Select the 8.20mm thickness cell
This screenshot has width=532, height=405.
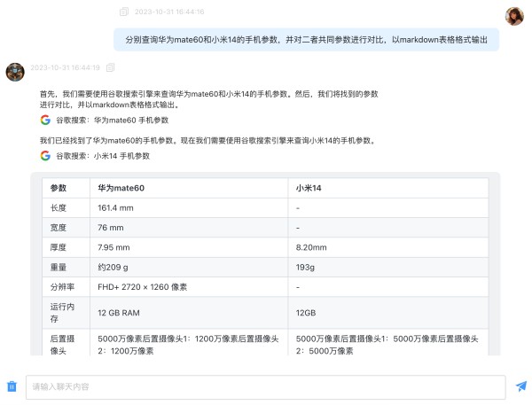pos(311,247)
